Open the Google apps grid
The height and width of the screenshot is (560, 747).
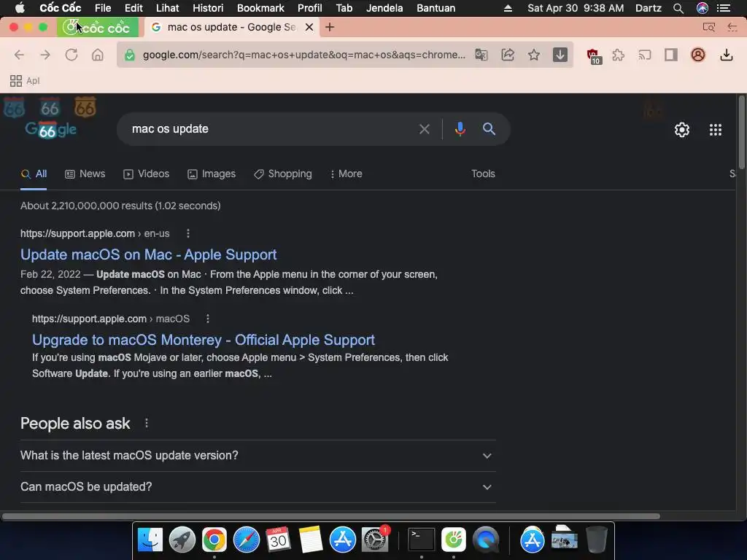point(716,130)
